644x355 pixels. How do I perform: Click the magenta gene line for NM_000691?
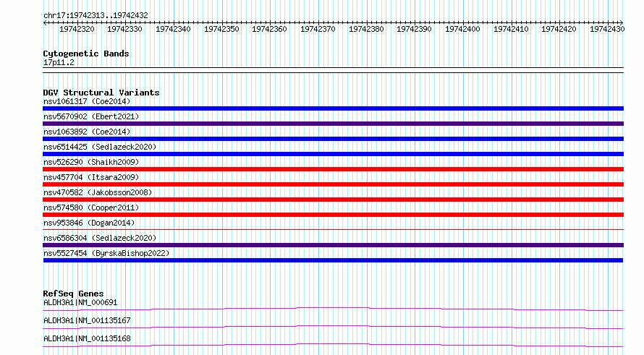click(333, 308)
